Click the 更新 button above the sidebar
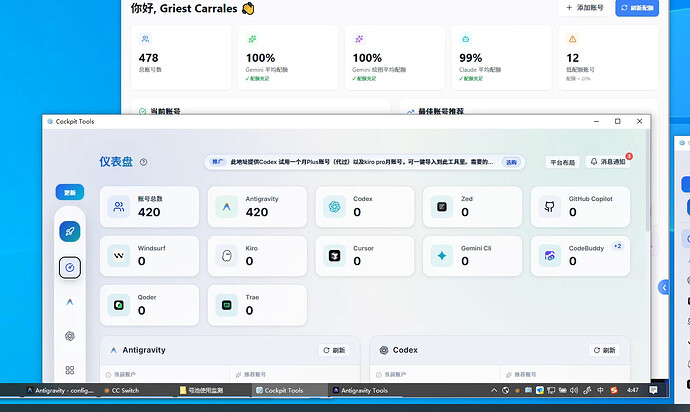690x412 pixels. coord(70,192)
